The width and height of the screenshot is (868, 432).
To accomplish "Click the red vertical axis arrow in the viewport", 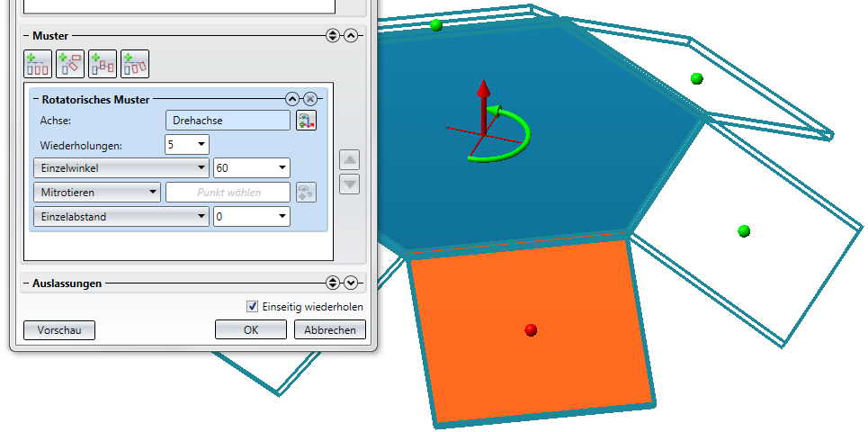I will [x=484, y=107].
